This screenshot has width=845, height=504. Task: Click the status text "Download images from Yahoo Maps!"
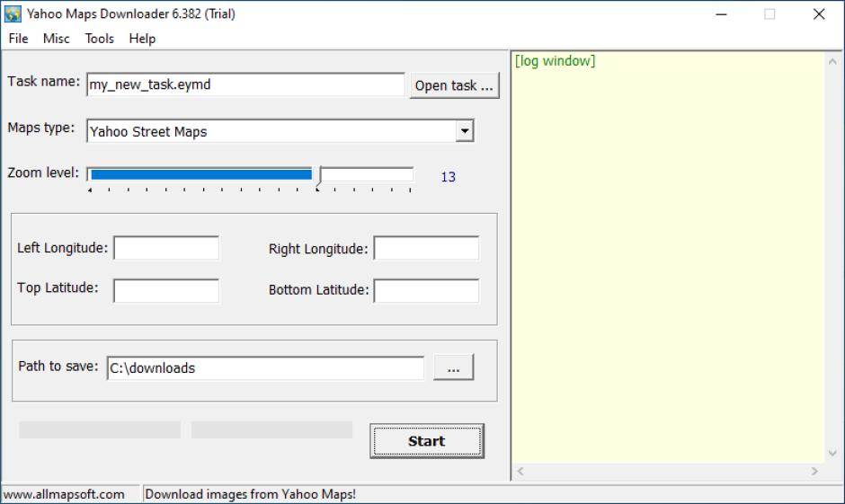click(x=251, y=494)
